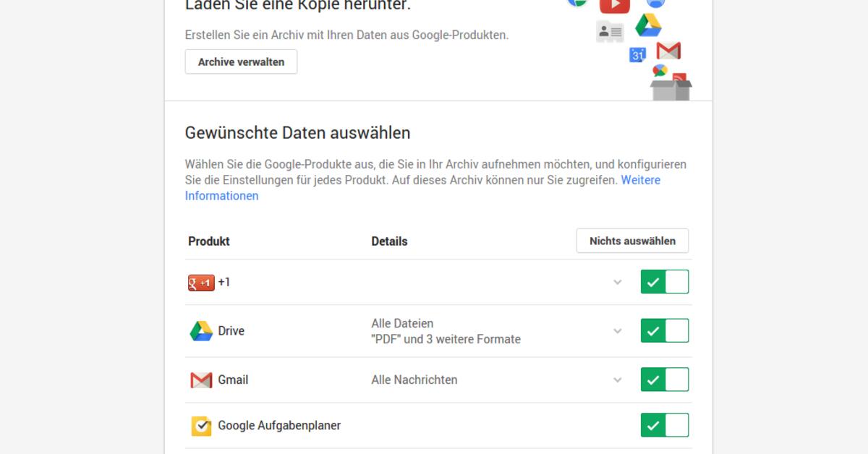Screen dimensions: 868x454
Task: Click the Gmail envelope icon in the product list
Action: 201,380
